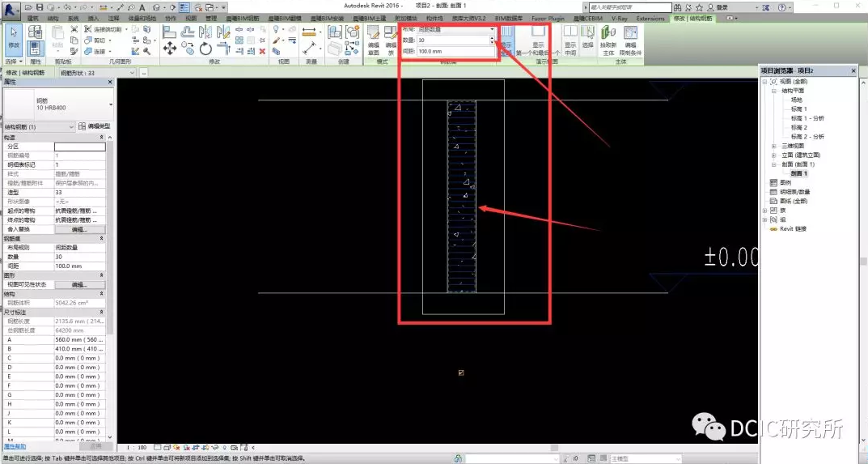Select the Align tool icon
This screenshot has width=868, height=464.
[169, 32]
